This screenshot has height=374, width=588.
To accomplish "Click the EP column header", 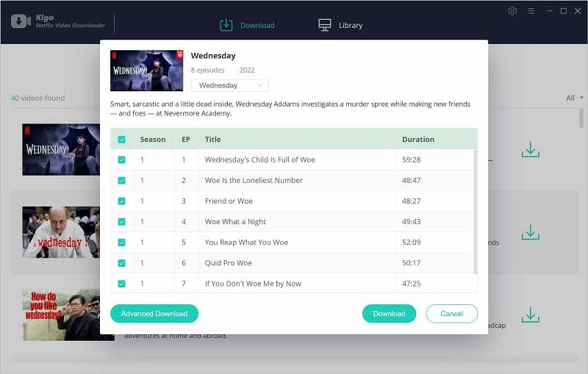I will coord(186,140).
